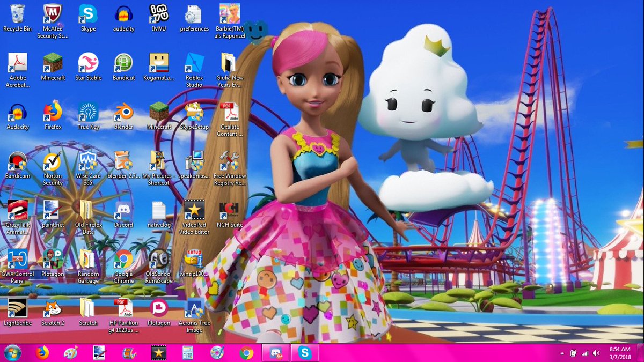Select Plotagon shortcut with pink speech-bubble icon
Screen dimensions: 644x362
point(159,312)
